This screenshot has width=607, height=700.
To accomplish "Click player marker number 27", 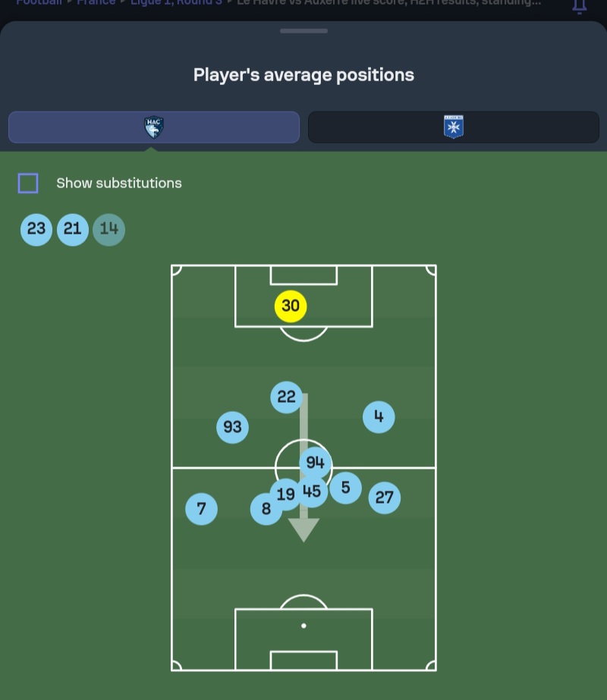I will click(384, 498).
